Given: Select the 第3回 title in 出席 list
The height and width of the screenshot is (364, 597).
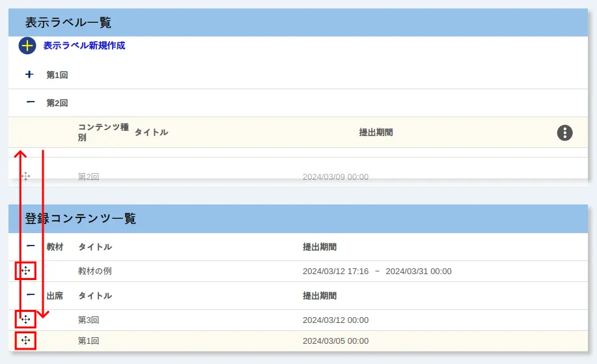Looking at the screenshot, I should point(89,320).
